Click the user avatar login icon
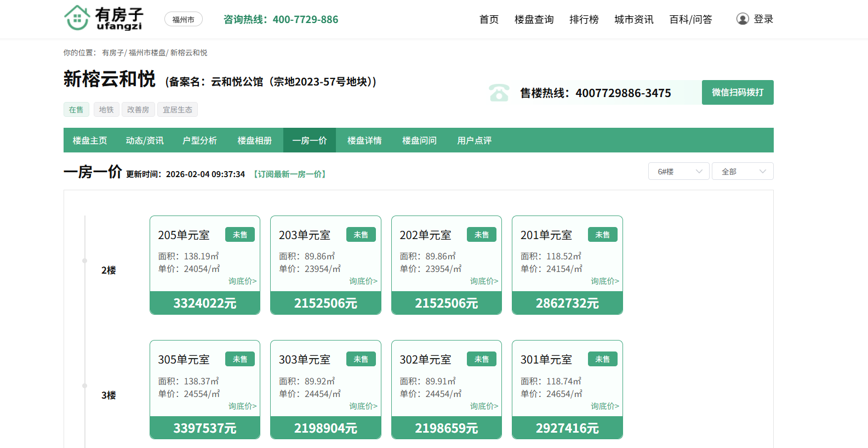 [743, 19]
